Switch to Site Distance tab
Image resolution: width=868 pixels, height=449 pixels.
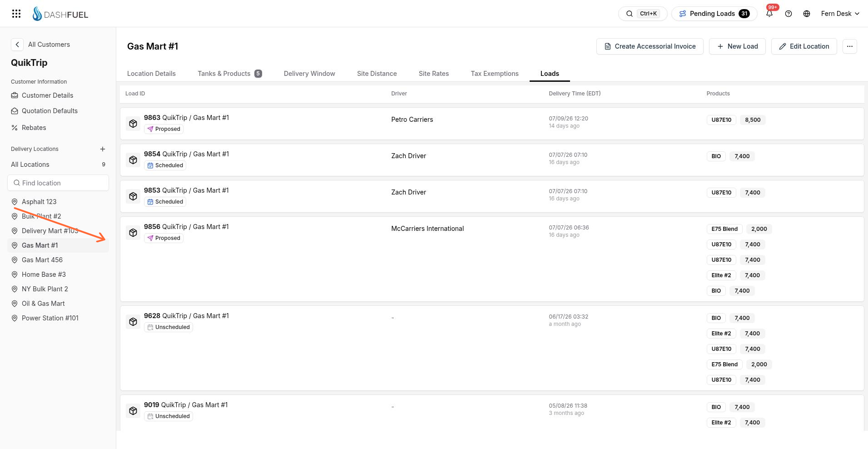377,74
